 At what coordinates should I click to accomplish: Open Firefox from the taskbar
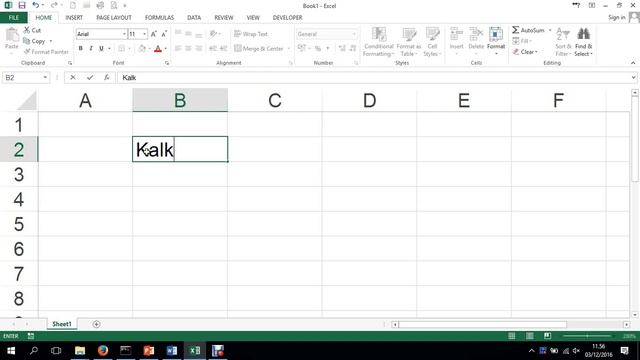pyautogui.click(x=103, y=351)
